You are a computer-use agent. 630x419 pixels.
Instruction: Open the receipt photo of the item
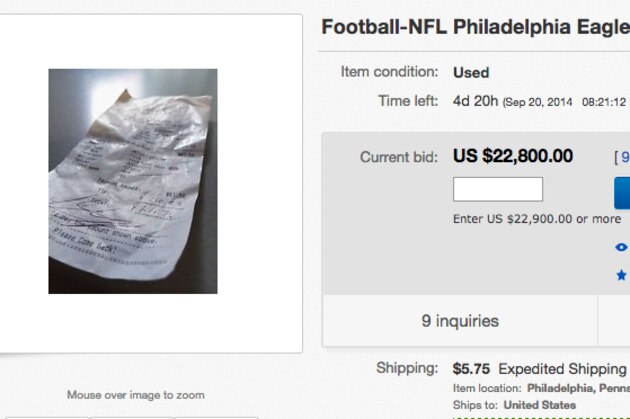[133, 181]
